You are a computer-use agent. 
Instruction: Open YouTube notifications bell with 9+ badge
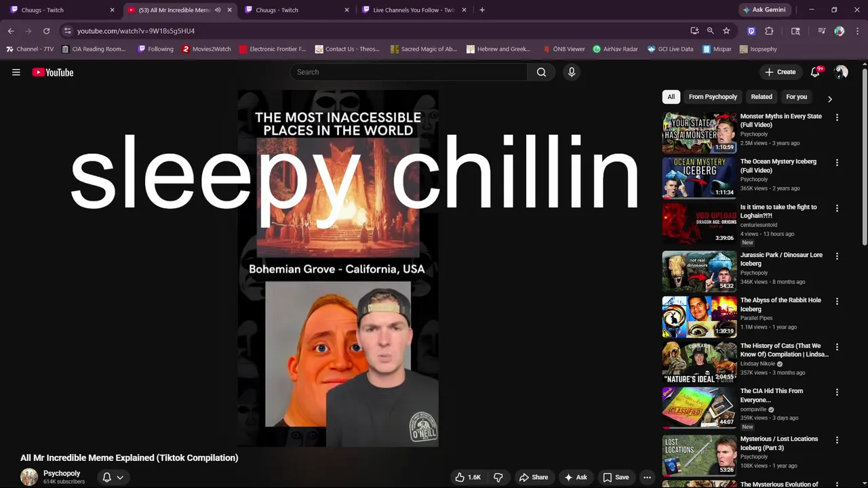pos(816,72)
